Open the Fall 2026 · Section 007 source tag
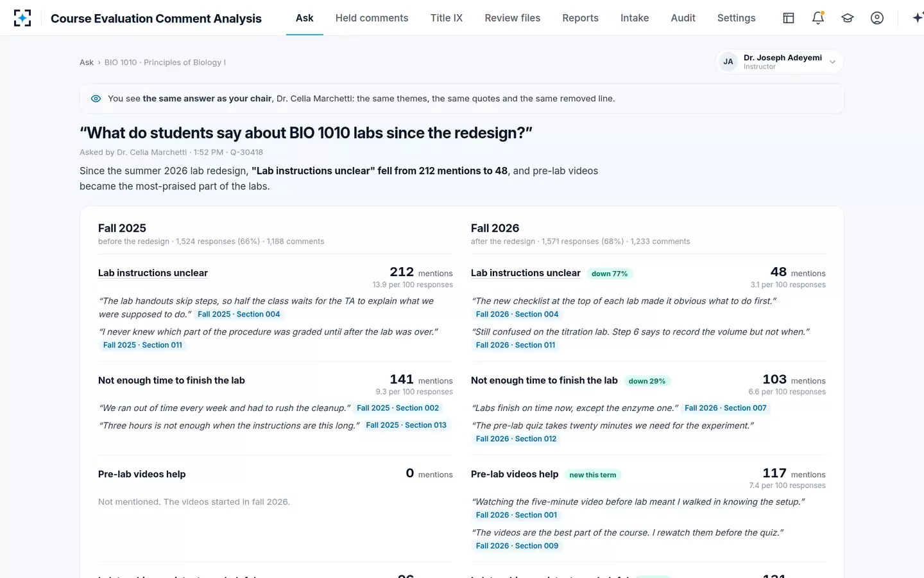Image resolution: width=924 pixels, height=578 pixels. [x=726, y=408]
